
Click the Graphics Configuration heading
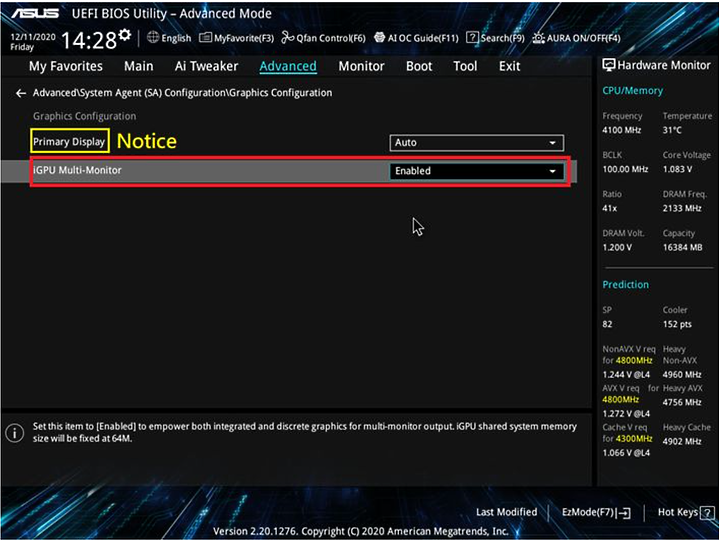click(84, 116)
